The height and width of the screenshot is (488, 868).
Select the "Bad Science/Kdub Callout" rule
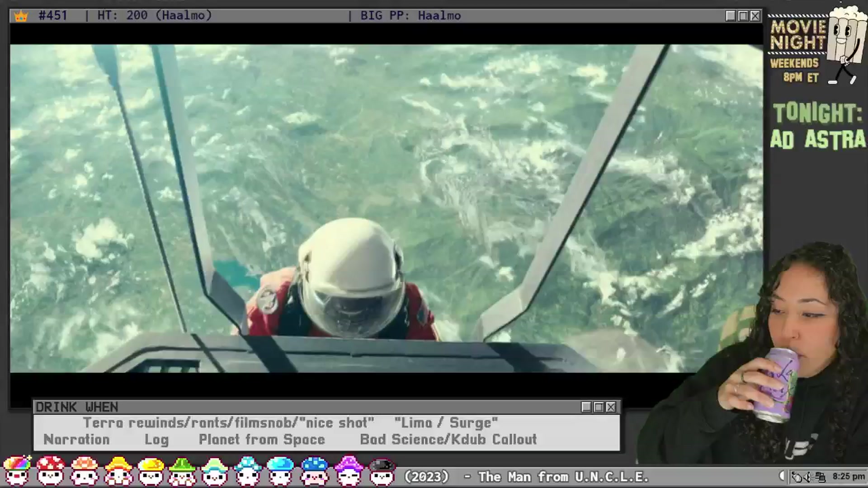pyautogui.click(x=448, y=440)
